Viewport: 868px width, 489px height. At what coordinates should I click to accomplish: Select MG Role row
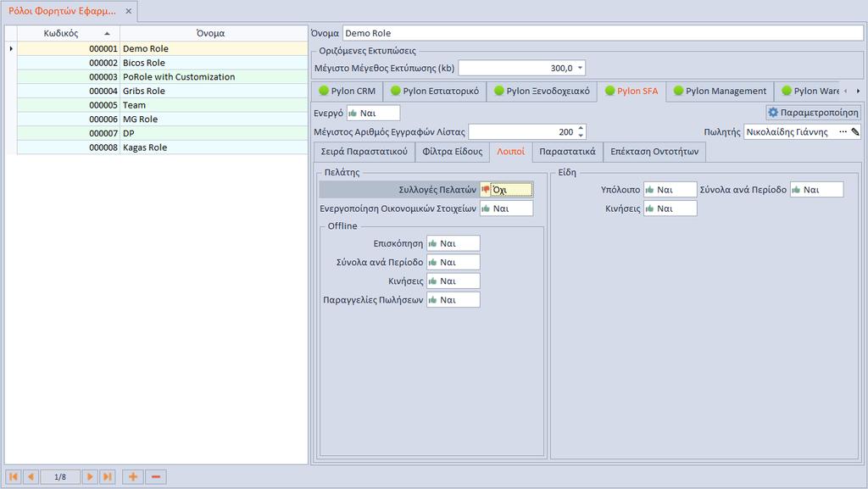(162, 119)
